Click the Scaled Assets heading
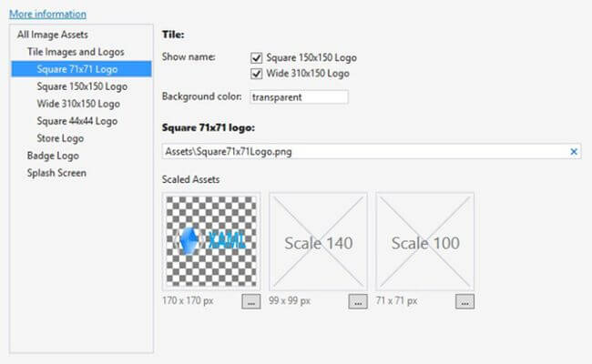592x364 pixels. tap(190, 179)
